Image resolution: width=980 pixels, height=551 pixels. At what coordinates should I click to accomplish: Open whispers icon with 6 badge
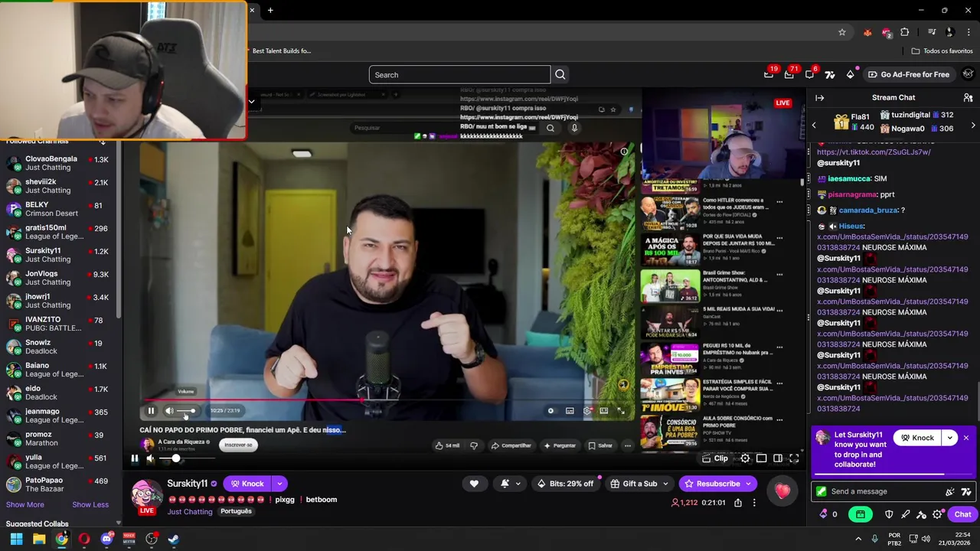[x=809, y=75]
